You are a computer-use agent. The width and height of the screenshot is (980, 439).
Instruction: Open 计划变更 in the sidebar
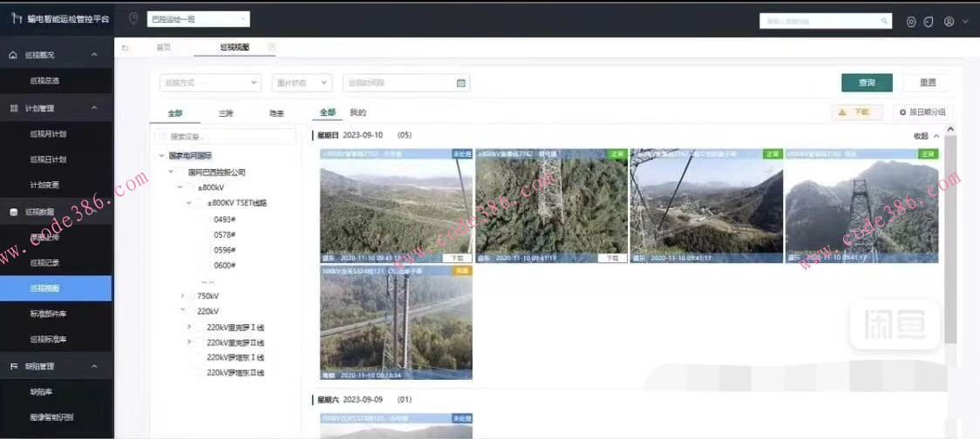(x=44, y=185)
